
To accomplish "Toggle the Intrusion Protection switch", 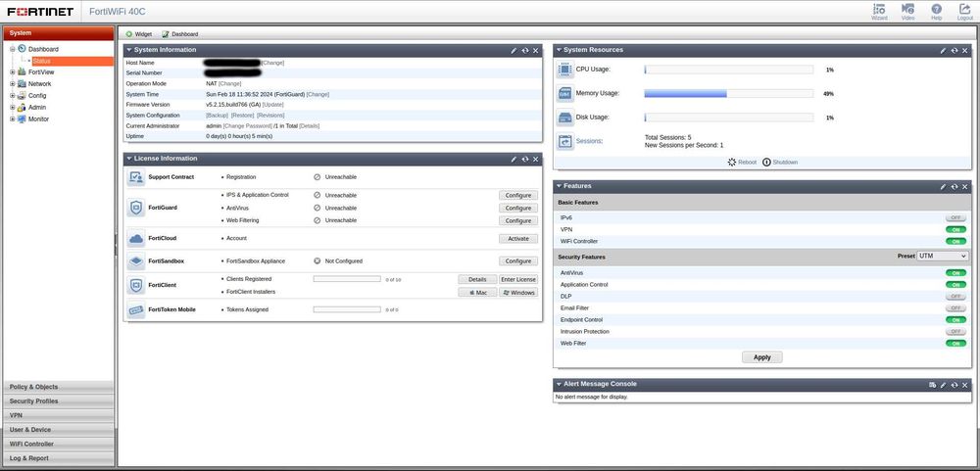I will (955, 332).
